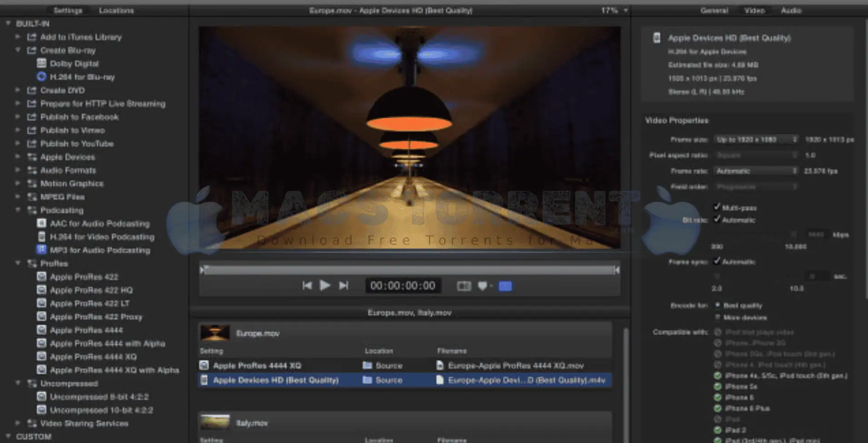
Task: Click the Uncompressed 10-bit 4:2:2 icon
Action: 41,410
